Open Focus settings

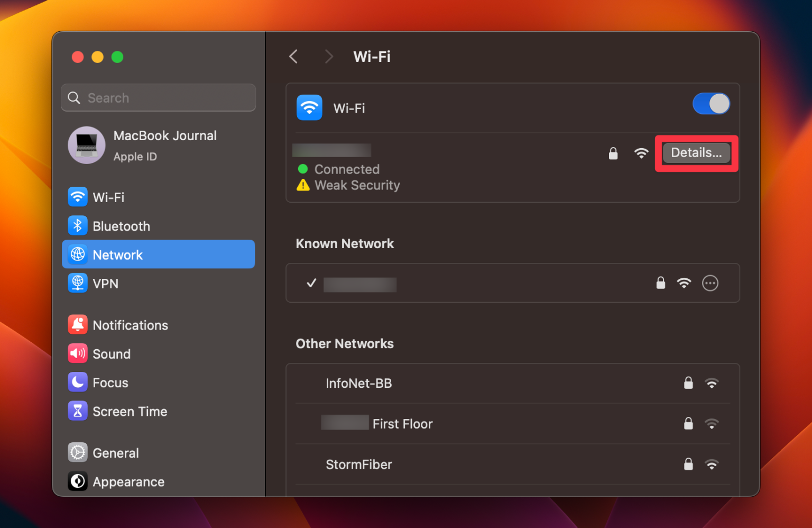coord(110,383)
